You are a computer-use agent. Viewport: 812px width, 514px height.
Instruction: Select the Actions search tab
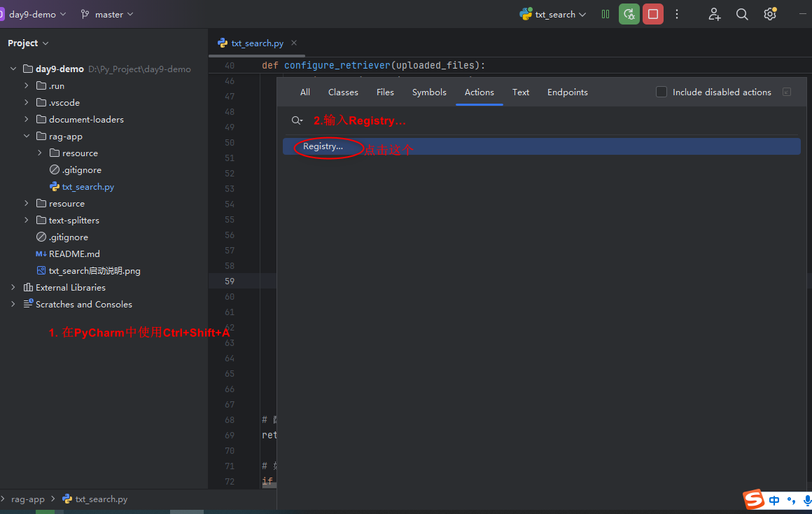pyautogui.click(x=479, y=92)
